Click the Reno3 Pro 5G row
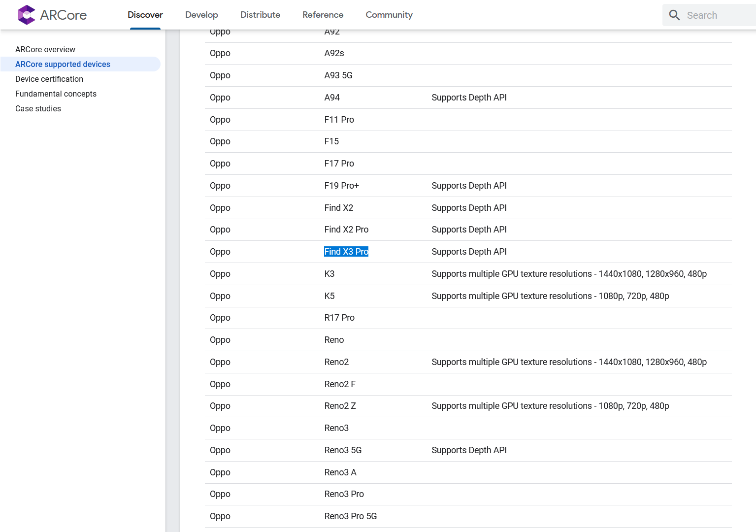This screenshot has height=532, width=756. [350, 516]
